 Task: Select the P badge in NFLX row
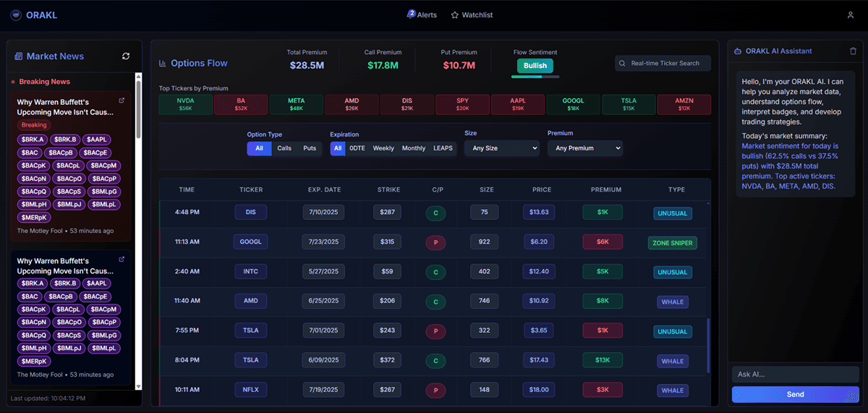436,391
